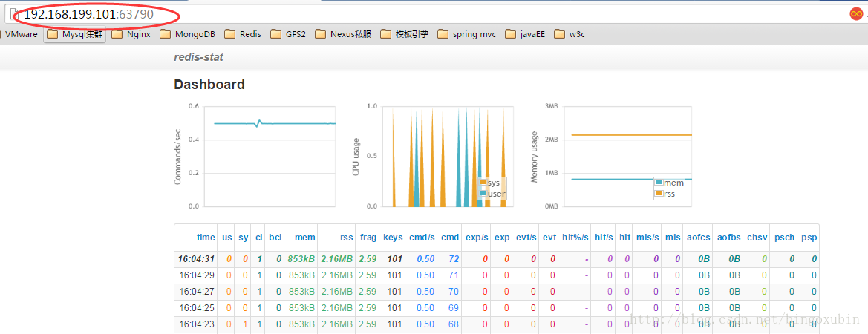This screenshot has height=334, width=868.
Task: Open the MongoDB bookmark folder
Action: coord(187,34)
